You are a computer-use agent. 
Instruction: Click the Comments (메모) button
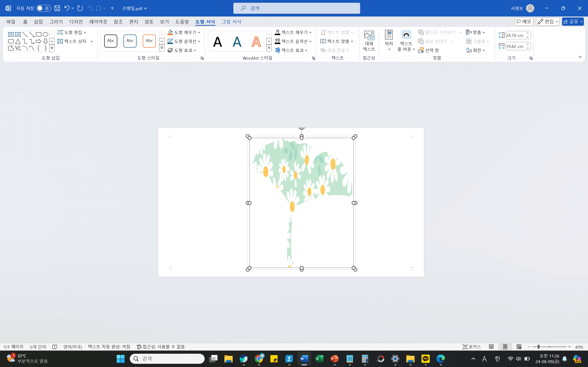(524, 22)
